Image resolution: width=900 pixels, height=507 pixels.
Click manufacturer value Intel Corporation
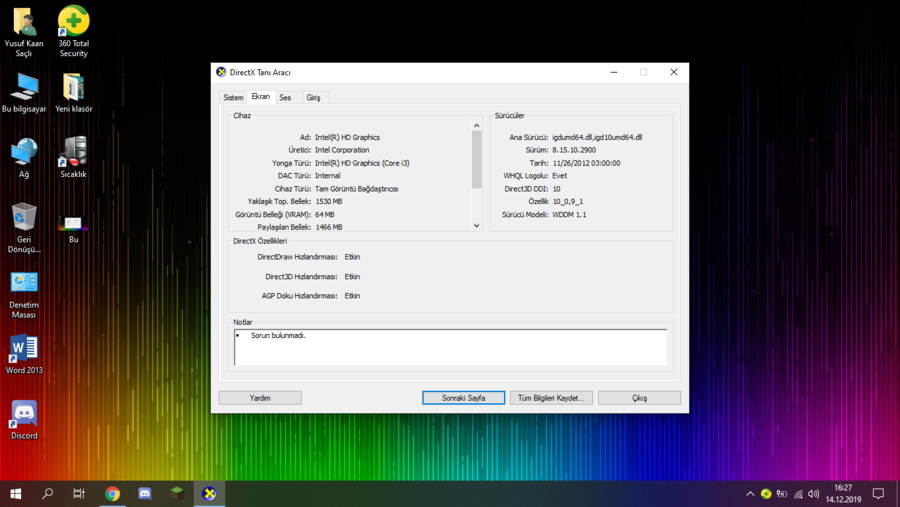tap(342, 150)
